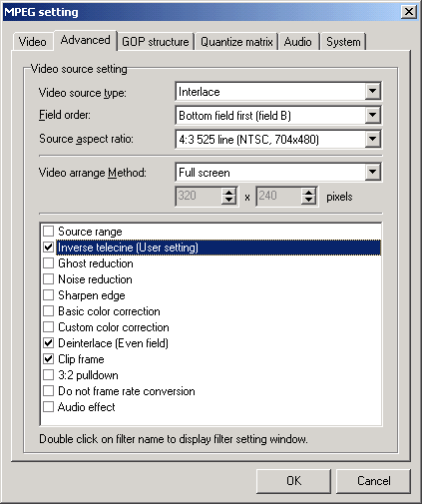This screenshot has width=422, height=504.
Task: Close the MPEG setting dialog
Action: (409, 12)
